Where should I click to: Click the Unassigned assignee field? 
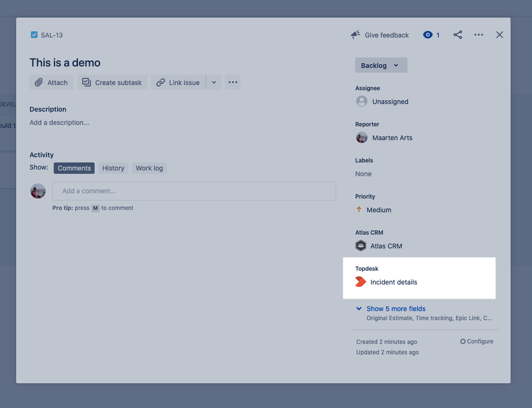(390, 102)
